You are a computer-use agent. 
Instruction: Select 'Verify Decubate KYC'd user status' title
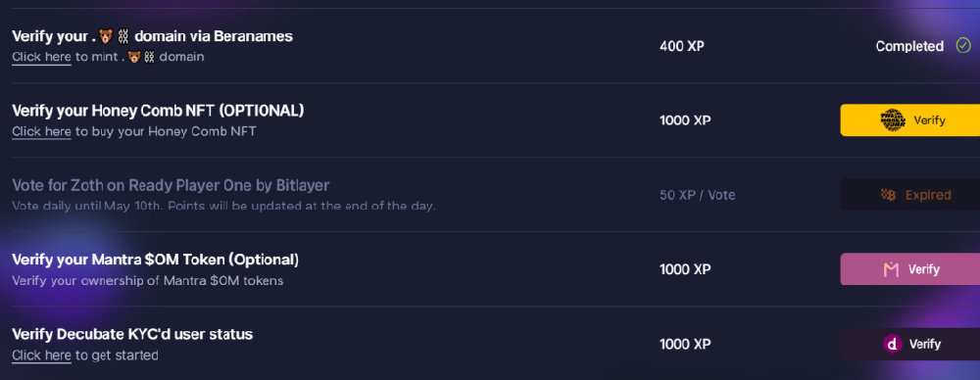(132, 334)
